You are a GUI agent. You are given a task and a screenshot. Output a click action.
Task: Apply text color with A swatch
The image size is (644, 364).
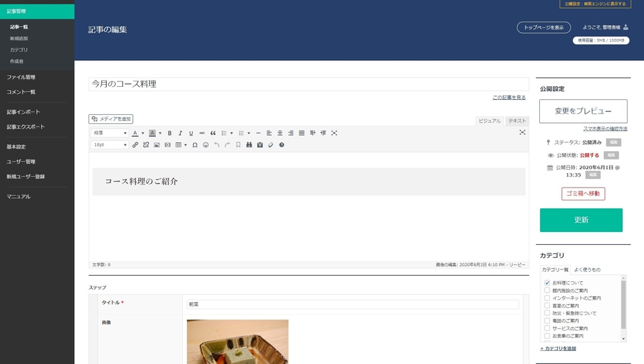(x=135, y=133)
